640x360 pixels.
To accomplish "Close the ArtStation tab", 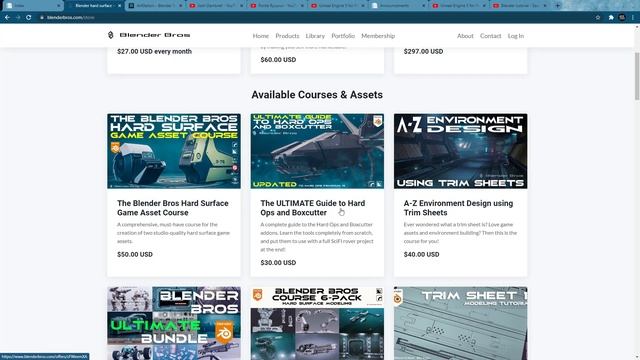I will pos(180,6).
